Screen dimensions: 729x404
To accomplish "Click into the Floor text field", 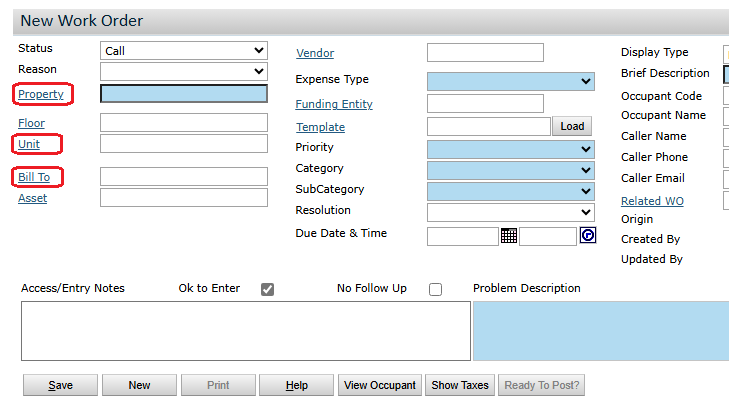I will [x=184, y=123].
